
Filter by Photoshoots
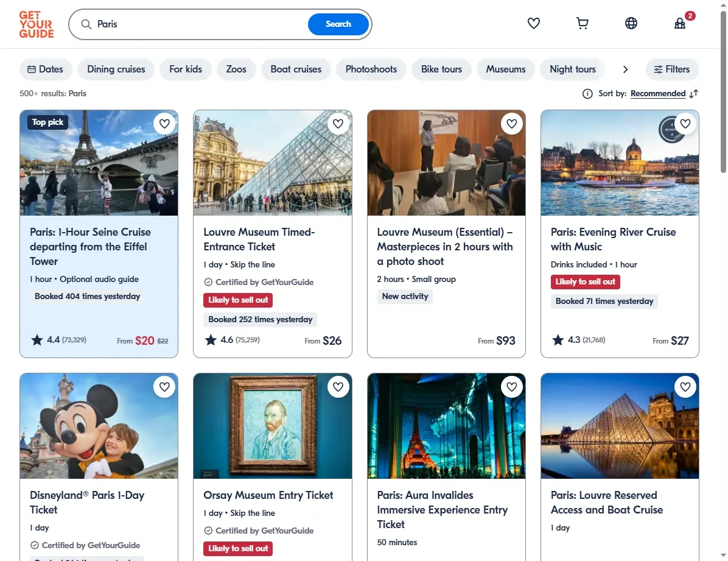[371, 69]
